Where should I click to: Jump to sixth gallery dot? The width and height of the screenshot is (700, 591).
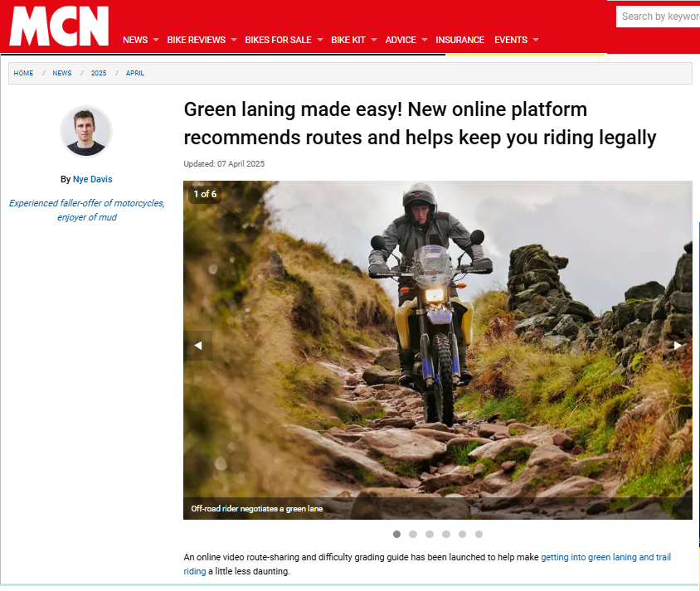(479, 534)
